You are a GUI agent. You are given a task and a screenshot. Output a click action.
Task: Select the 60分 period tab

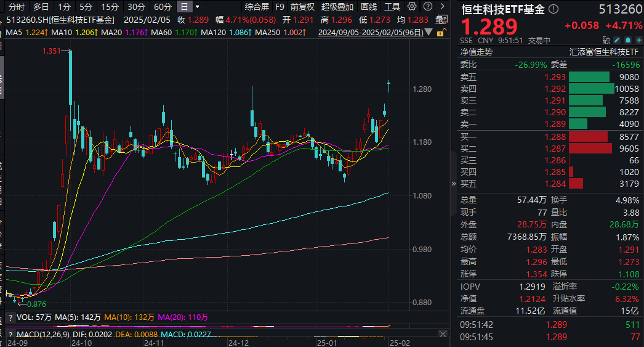click(x=163, y=7)
